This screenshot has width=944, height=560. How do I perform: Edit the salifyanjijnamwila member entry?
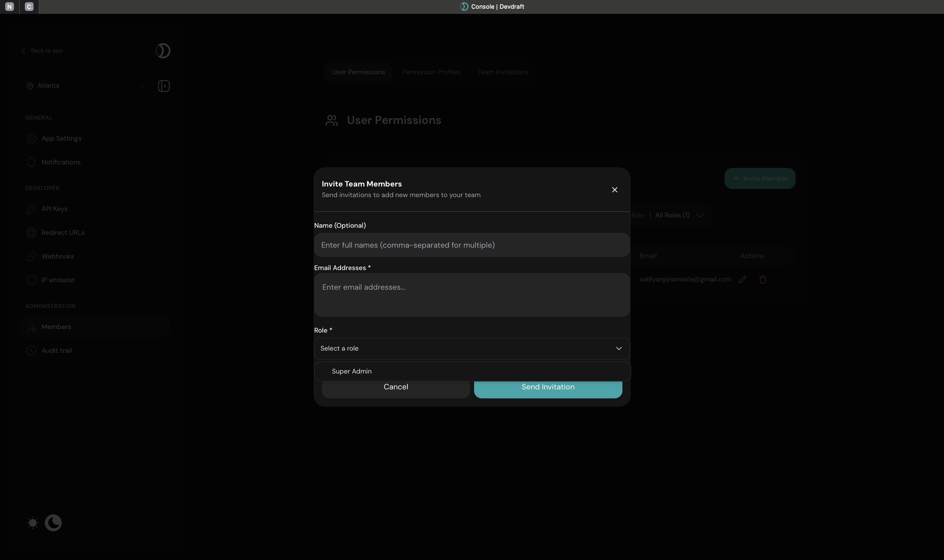(742, 279)
